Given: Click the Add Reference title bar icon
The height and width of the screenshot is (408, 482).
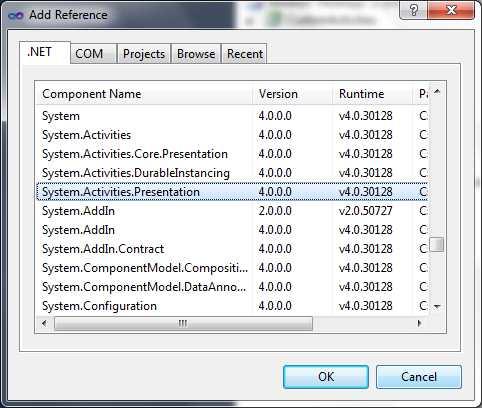Looking at the screenshot, I should click(x=16, y=15).
